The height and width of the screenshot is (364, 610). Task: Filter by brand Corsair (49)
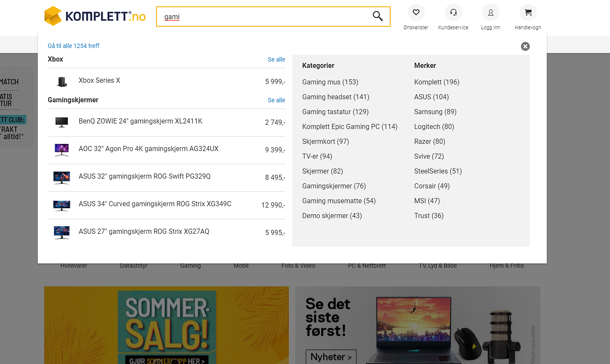click(x=432, y=186)
